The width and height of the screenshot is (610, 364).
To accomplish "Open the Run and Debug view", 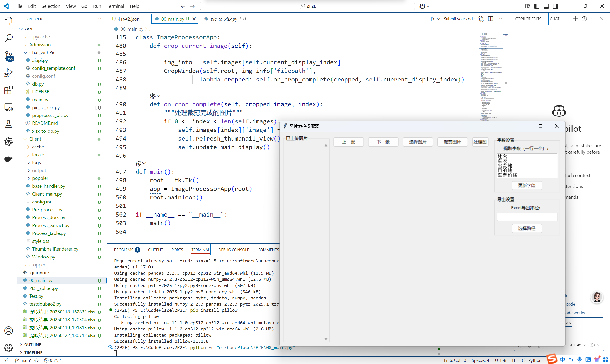I will [9, 73].
